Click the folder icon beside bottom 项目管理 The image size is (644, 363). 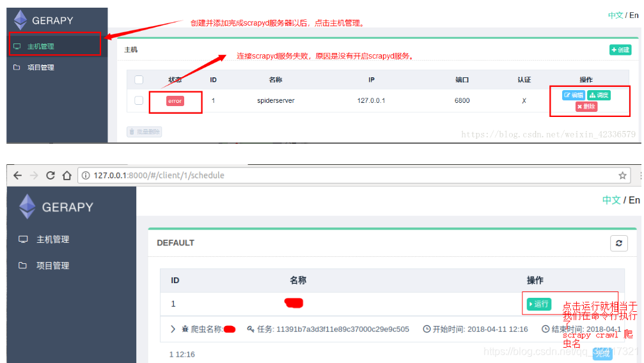click(x=22, y=266)
